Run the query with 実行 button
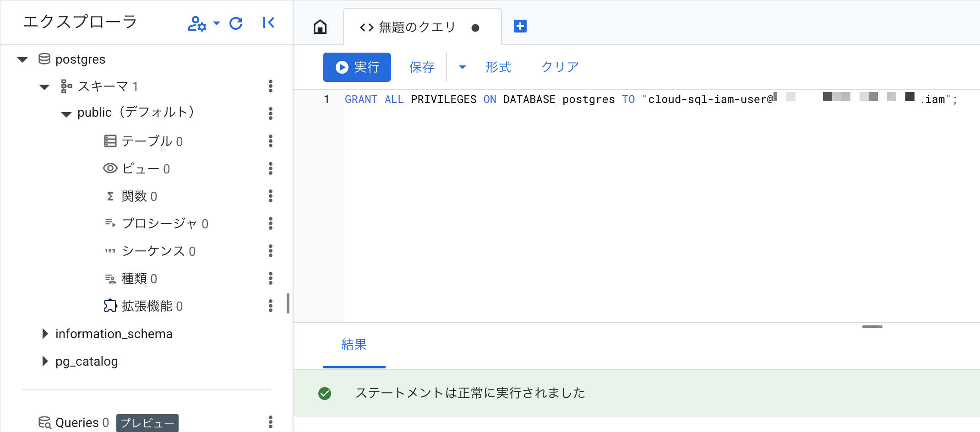 pyautogui.click(x=357, y=67)
